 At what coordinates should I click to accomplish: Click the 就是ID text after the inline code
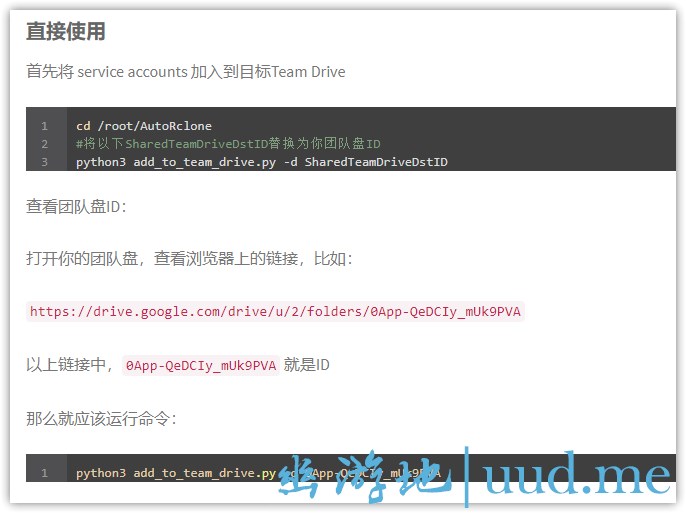[307, 365]
